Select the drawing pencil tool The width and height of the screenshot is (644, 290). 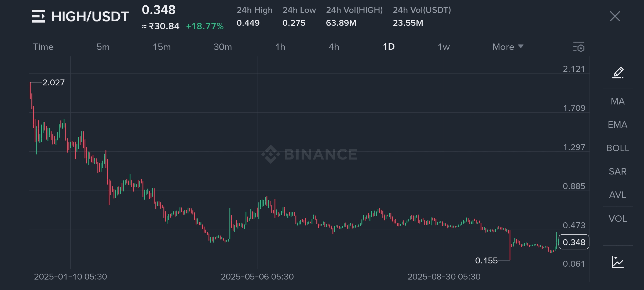[618, 73]
